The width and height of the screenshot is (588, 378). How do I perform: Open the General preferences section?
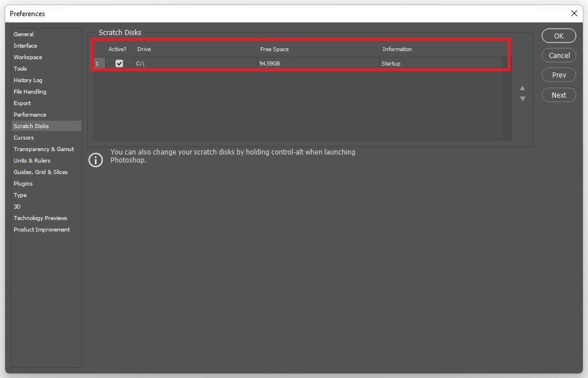(24, 34)
